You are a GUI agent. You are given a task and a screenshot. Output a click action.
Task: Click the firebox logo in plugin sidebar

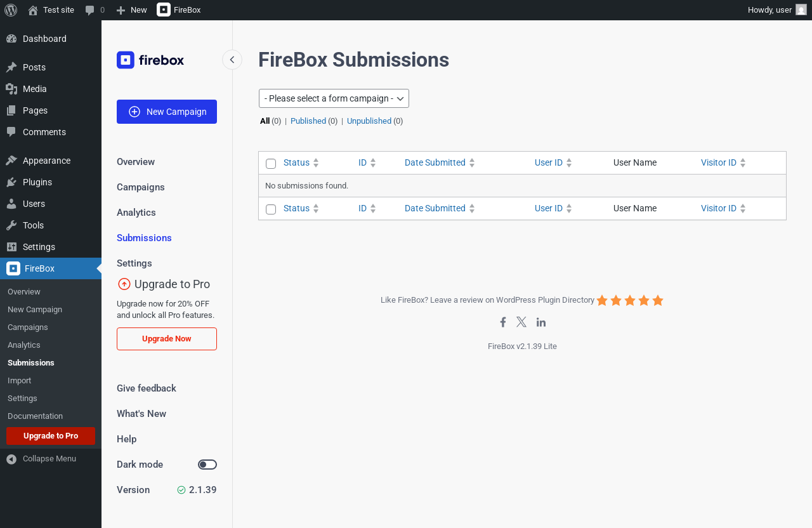tap(150, 60)
